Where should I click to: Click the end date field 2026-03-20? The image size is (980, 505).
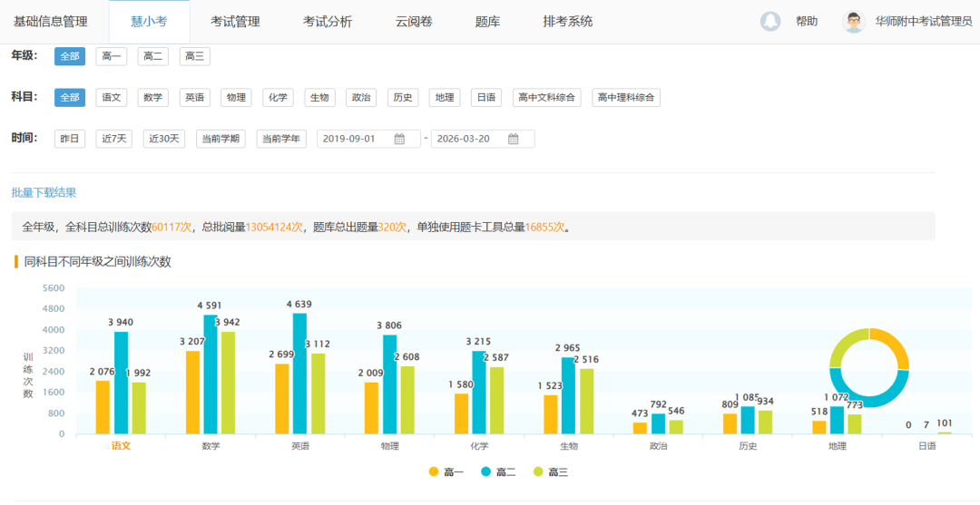pos(483,139)
